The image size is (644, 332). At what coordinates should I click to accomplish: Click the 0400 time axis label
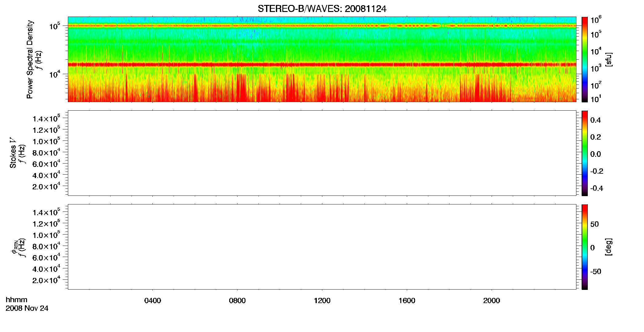(x=153, y=301)
